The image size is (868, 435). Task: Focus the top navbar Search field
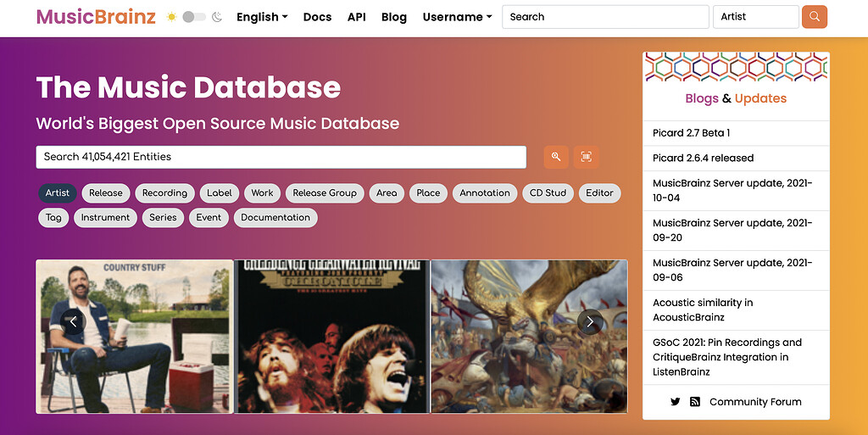pyautogui.click(x=605, y=17)
